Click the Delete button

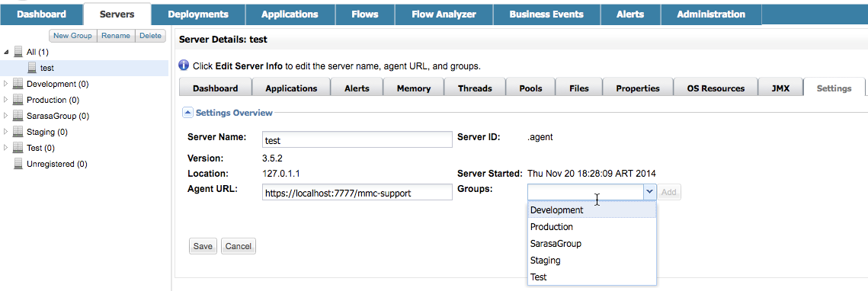150,35
